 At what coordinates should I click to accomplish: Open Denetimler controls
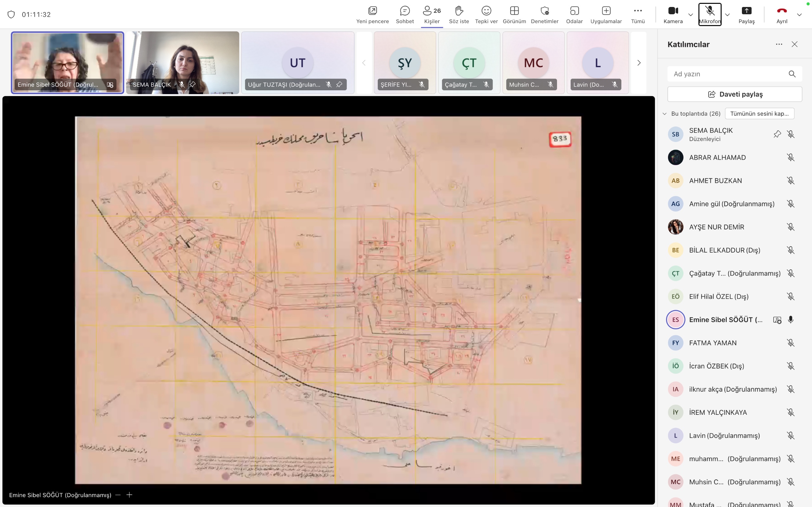click(545, 15)
